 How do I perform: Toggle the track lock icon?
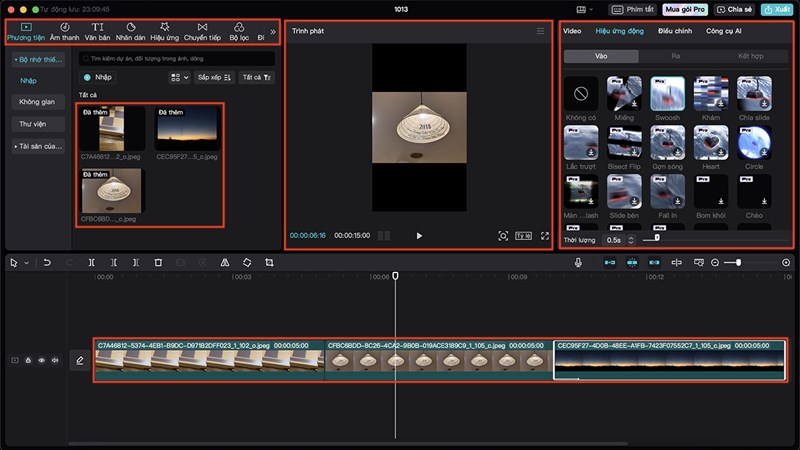[x=28, y=360]
